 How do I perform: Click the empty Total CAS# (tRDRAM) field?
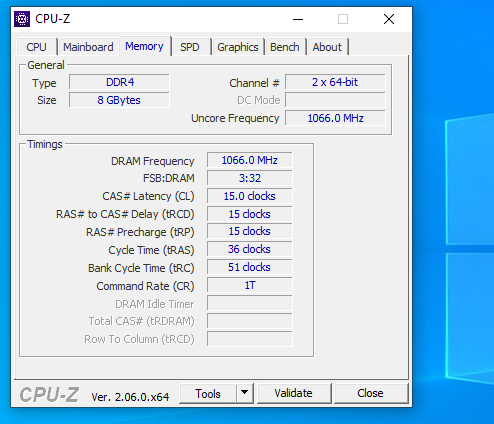tap(250, 321)
